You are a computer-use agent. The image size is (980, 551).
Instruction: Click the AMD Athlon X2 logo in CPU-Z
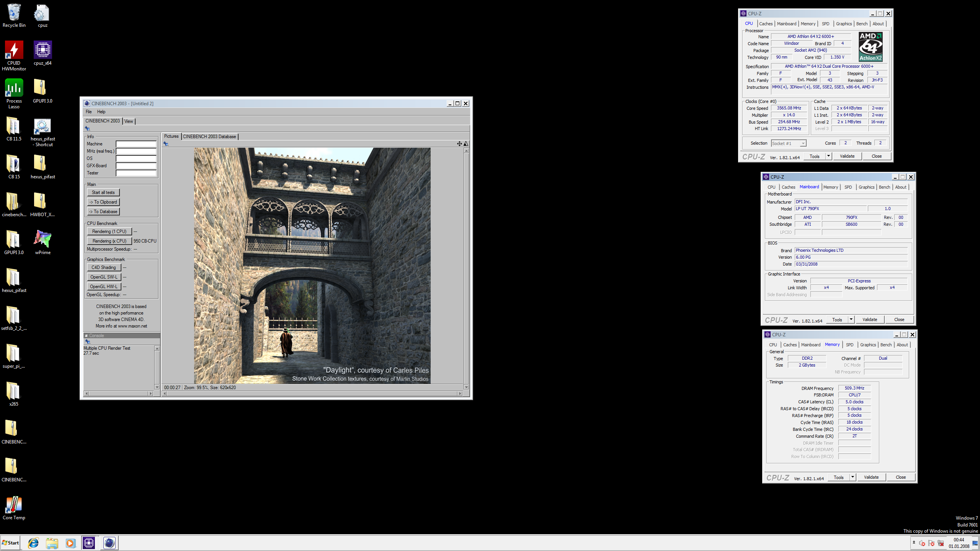coord(871,47)
